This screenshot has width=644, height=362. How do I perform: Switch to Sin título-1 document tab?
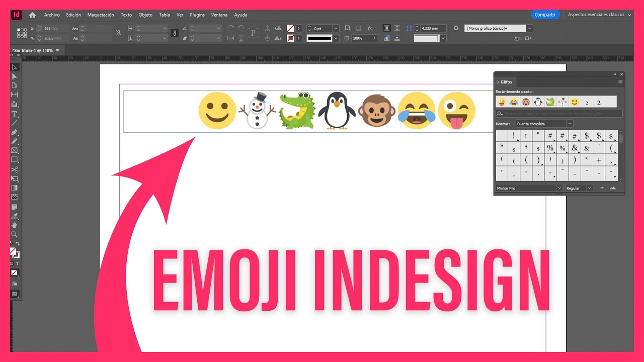[33, 50]
